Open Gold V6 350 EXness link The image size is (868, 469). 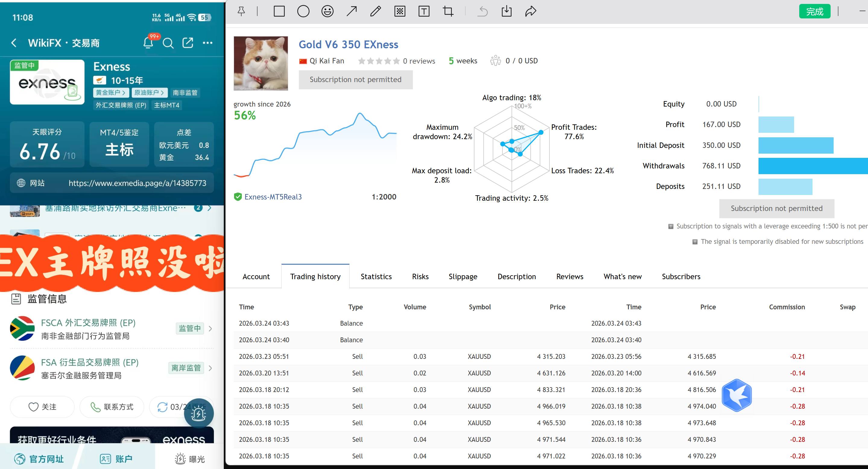[x=348, y=44]
